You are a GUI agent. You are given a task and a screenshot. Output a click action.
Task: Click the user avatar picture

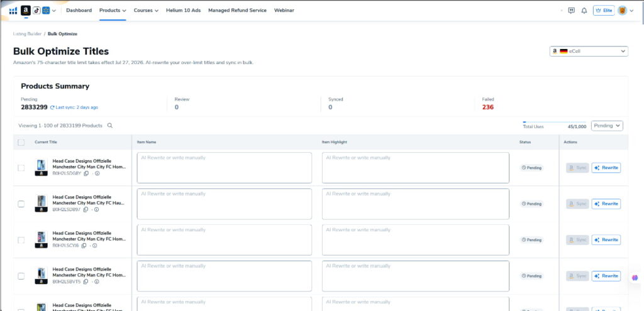[x=622, y=11]
